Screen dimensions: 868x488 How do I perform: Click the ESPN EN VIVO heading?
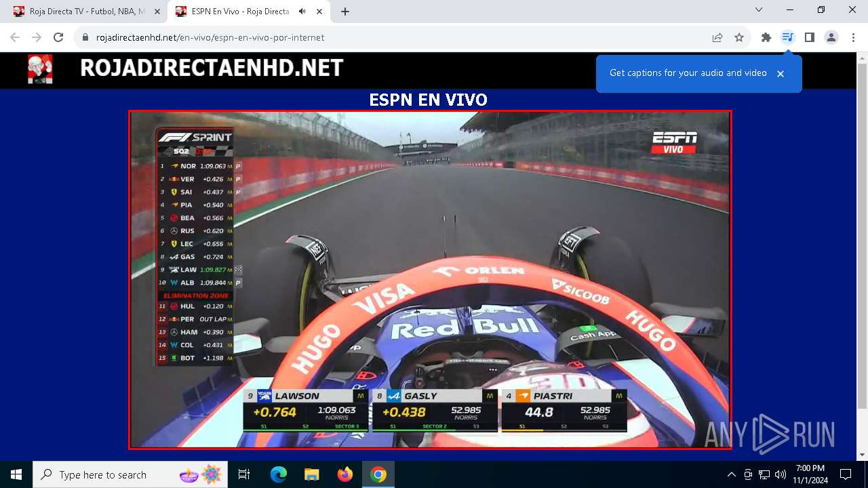[428, 100]
